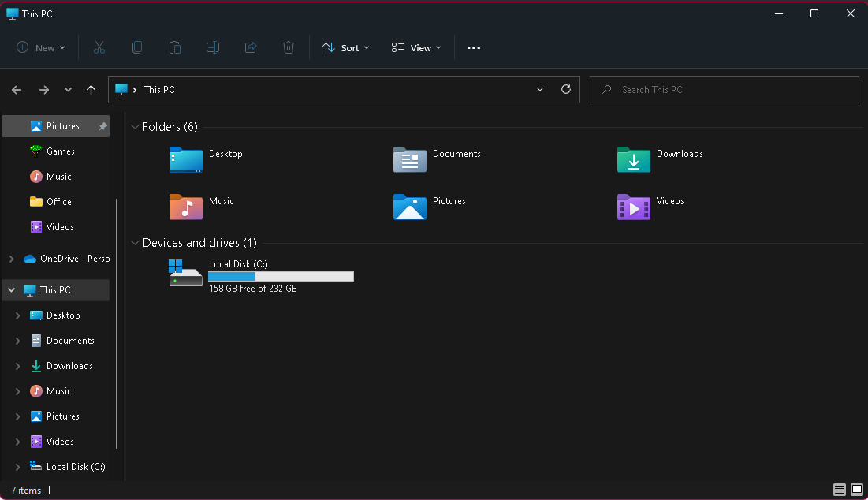Go up one level with up arrow
The image size is (868, 500).
(x=91, y=90)
